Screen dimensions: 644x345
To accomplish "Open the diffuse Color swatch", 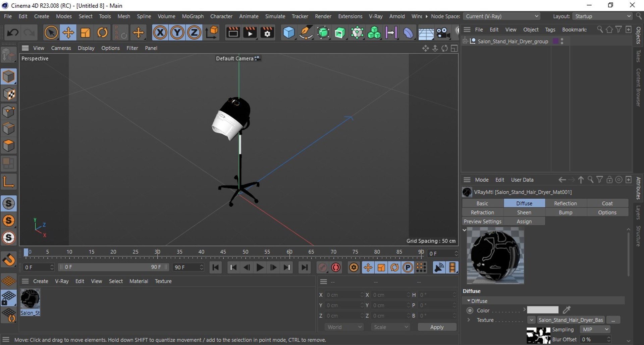I will [542, 310].
